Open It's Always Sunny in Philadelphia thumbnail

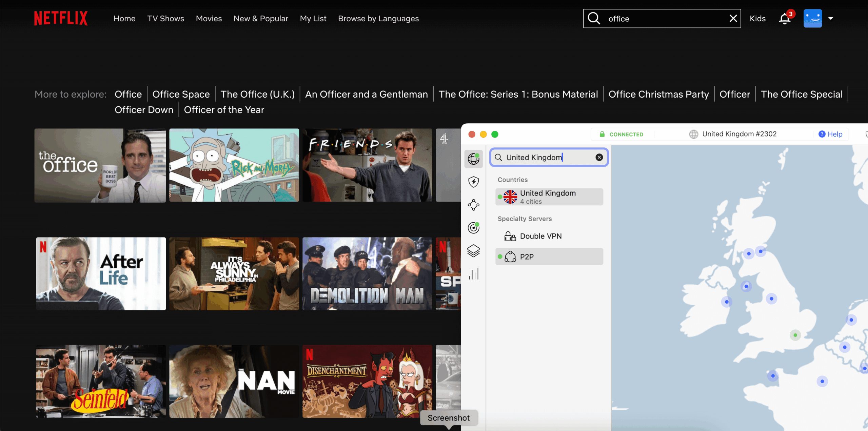pyautogui.click(x=234, y=273)
